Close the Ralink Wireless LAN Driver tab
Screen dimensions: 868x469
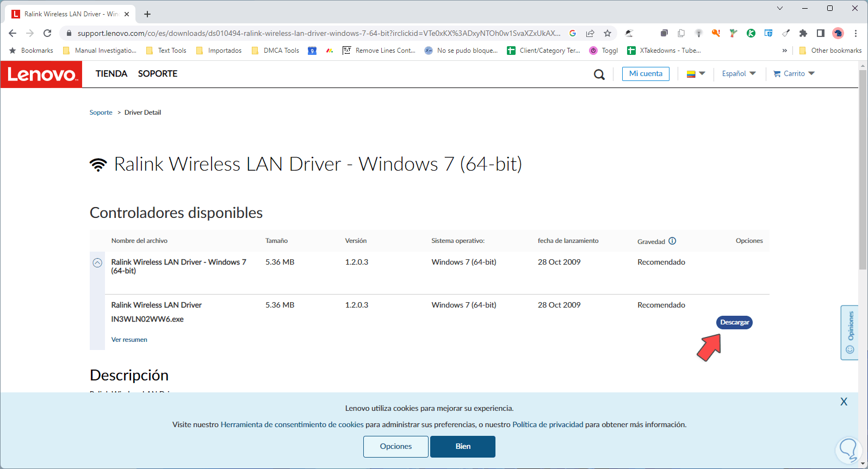pyautogui.click(x=127, y=14)
